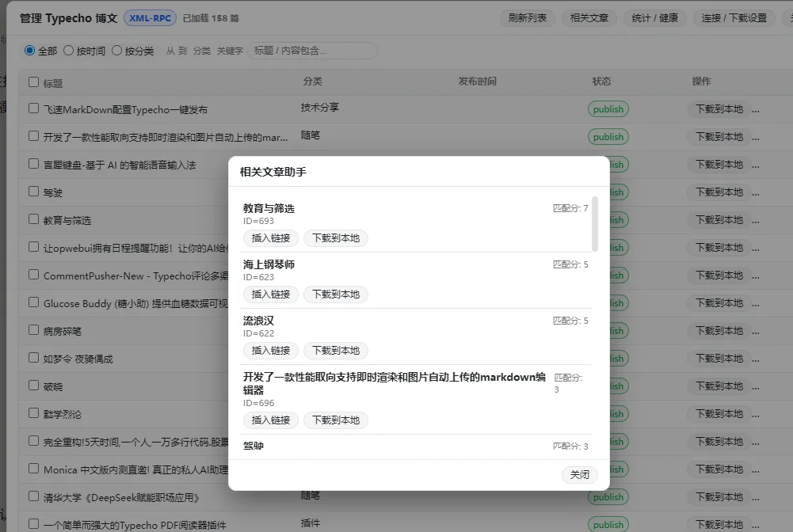
Task: Select the 按分类 radio filter
Action: click(x=117, y=51)
